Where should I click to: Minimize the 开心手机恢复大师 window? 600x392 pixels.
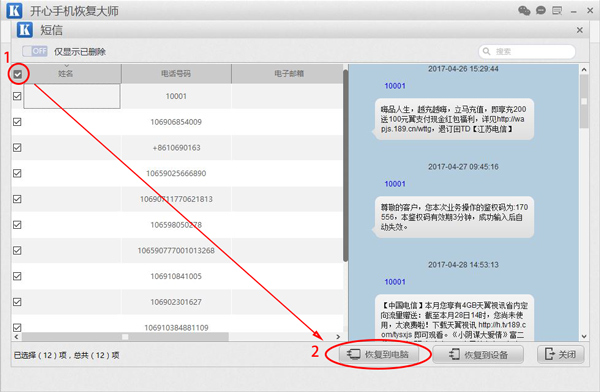573,11
